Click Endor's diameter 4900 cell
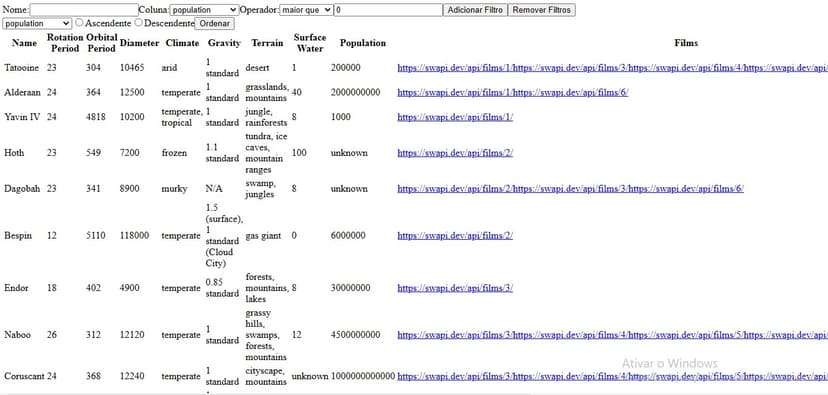The width and height of the screenshot is (828, 395). 129,288
